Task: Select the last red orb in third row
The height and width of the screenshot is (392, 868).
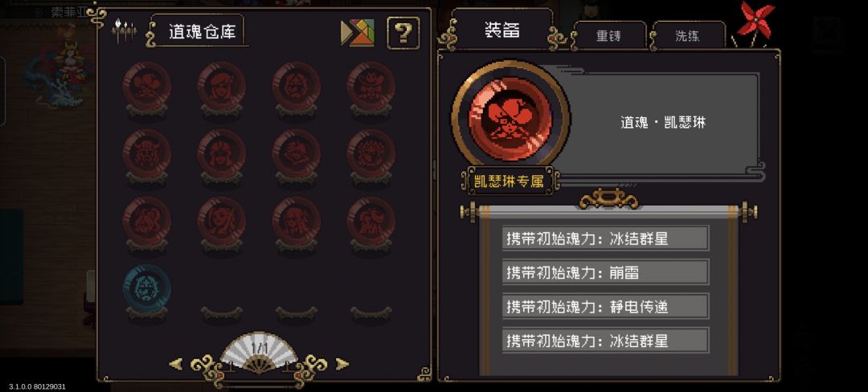Action: 371,221
